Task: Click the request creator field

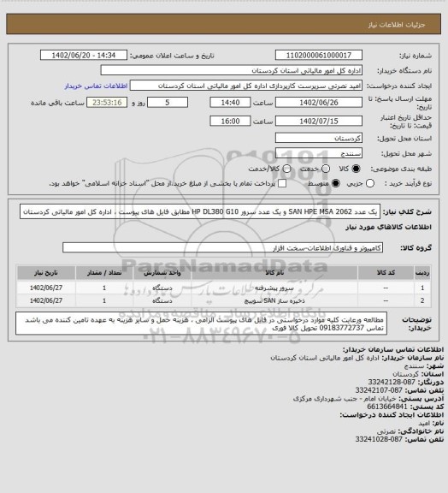Action: click(x=246, y=86)
